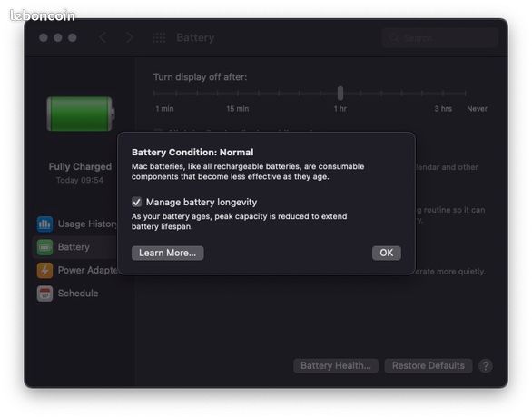The image size is (532, 418).
Task: Open Battery Health settings
Action: 336,366
